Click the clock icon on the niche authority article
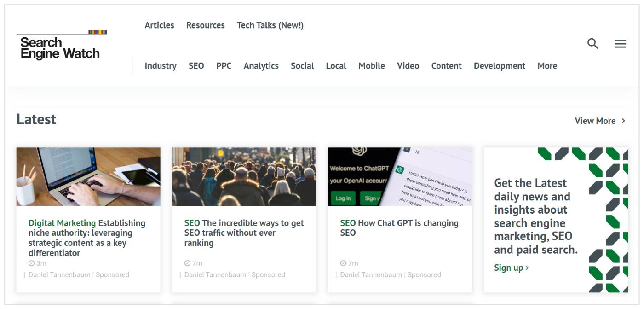This screenshot has width=644, height=309. pos(31,263)
